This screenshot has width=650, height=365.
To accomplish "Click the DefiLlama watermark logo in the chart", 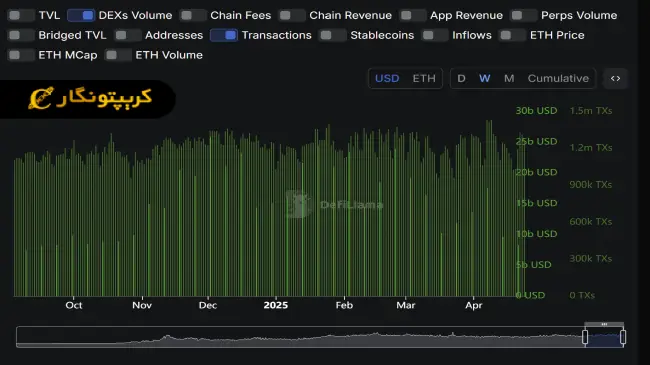I will click(x=335, y=204).
